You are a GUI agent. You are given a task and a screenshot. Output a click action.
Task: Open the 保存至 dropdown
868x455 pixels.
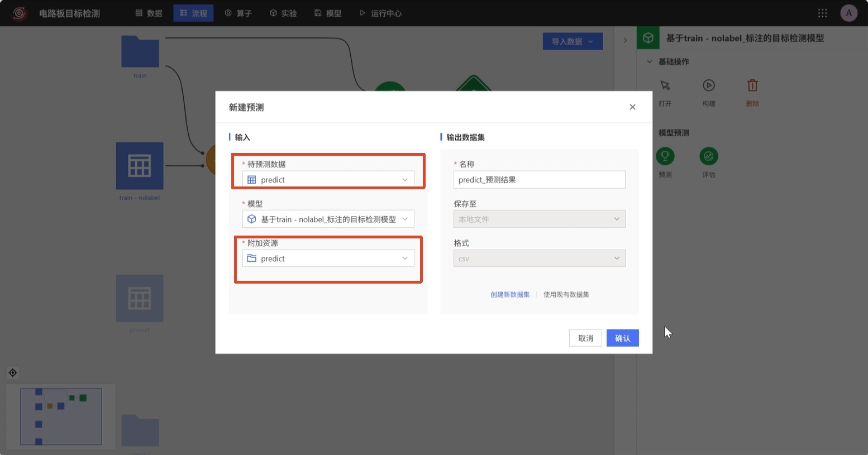click(x=540, y=219)
